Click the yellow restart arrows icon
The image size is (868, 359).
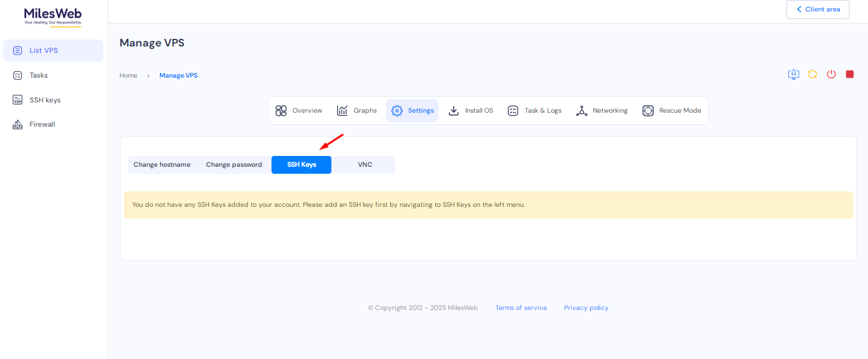click(813, 74)
